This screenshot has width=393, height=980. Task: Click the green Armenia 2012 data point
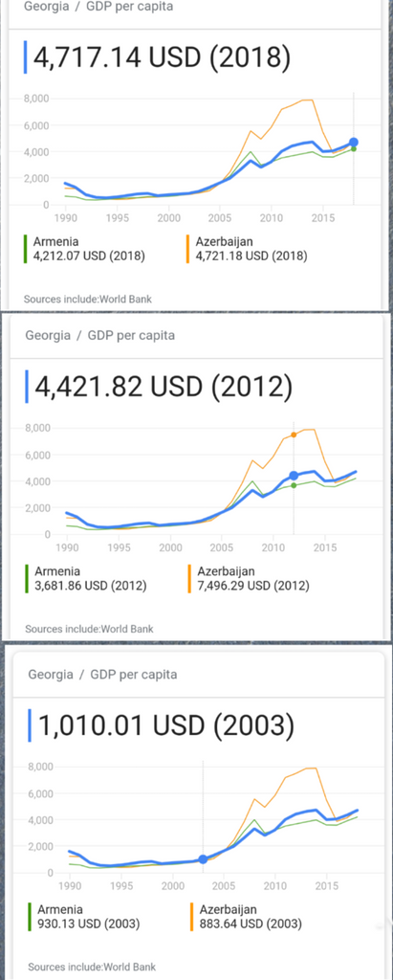(294, 485)
